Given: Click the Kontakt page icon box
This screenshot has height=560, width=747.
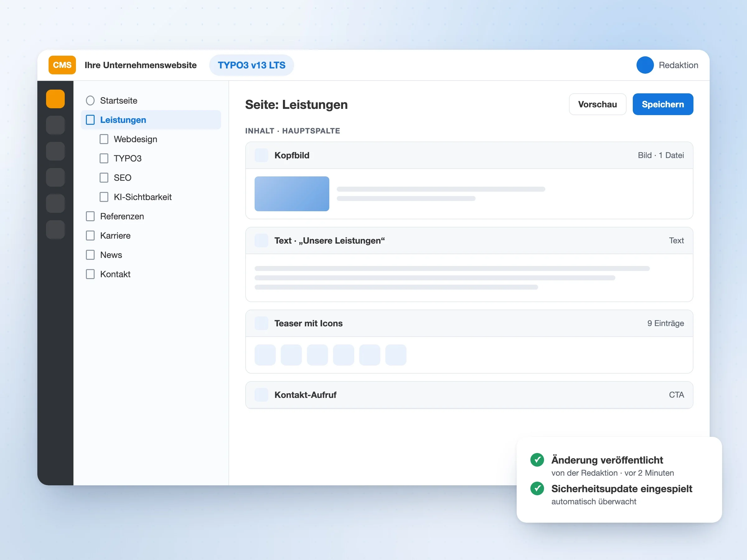Looking at the screenshot, I should point(90,274).
